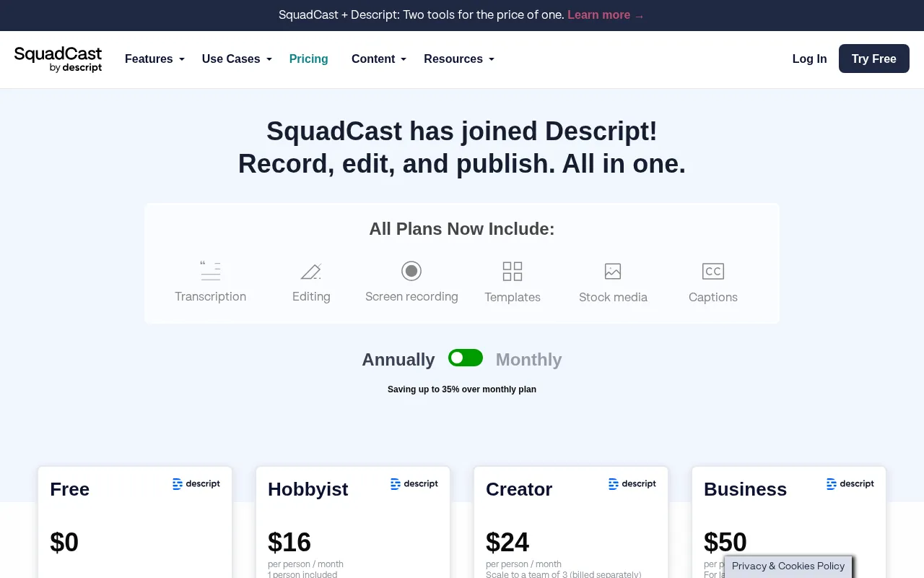Expand the Use Cases dropdown menu

click(x=237, y=59)
